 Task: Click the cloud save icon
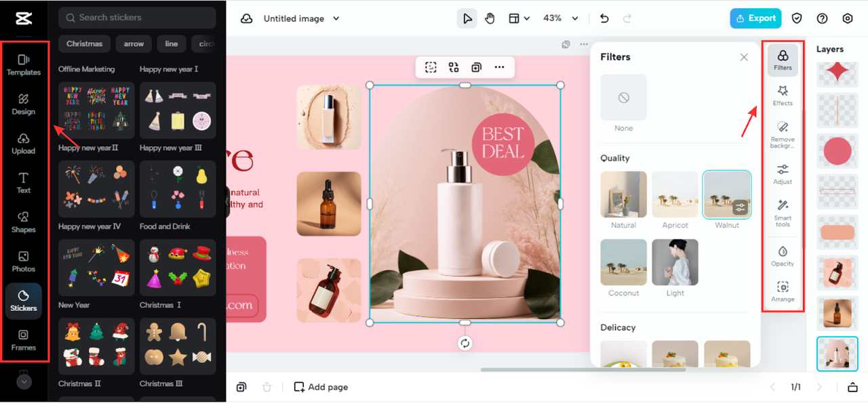coord(247,19)
